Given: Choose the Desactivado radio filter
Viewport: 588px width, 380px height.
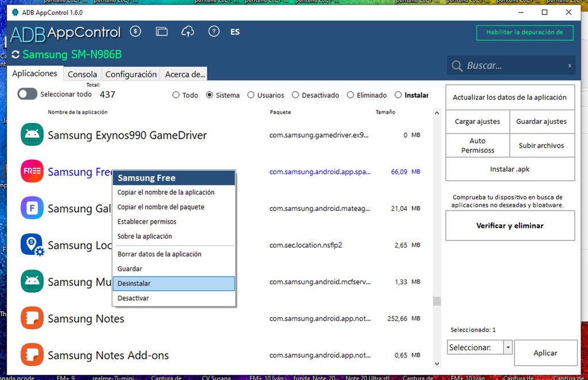Looking at the screenshot, I should pyautogui.click(x=296, y=95).
